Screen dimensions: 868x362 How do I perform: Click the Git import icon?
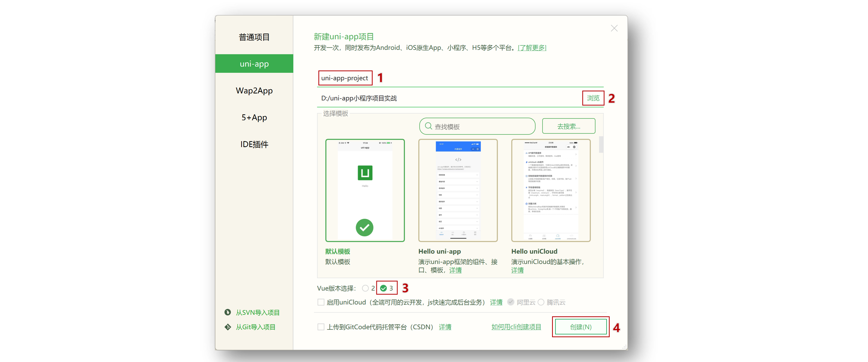[x=228, y=327]
